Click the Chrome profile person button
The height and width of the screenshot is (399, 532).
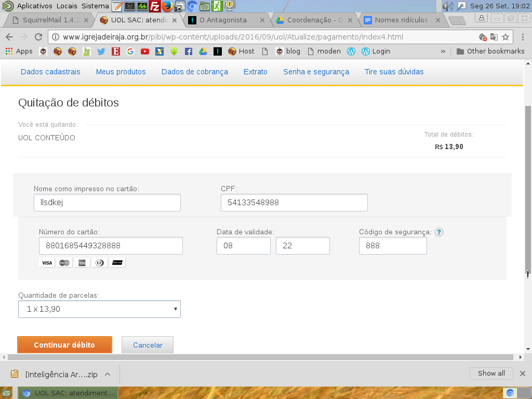[481, 18]
